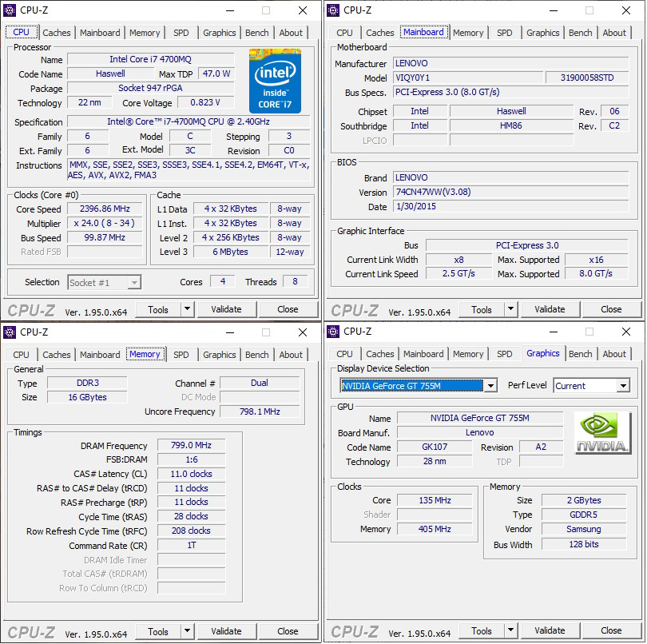Click the Instructions field listing 'MMX, SSE, SSE2'
647x644 pixels.
click(189, 169)
